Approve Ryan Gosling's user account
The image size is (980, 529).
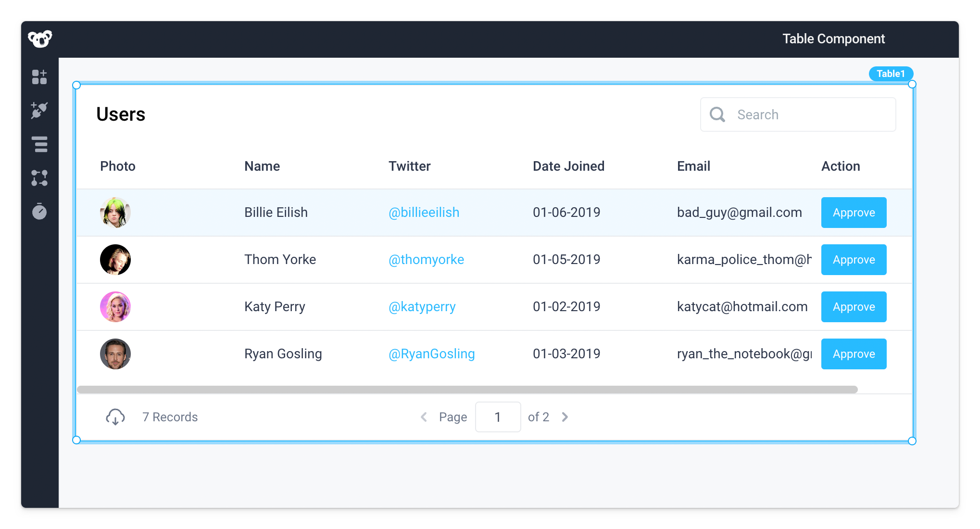click(854, 354)
